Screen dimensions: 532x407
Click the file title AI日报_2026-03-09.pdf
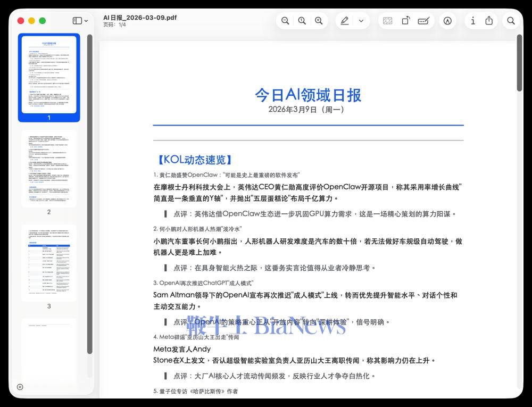coord(140,17)
